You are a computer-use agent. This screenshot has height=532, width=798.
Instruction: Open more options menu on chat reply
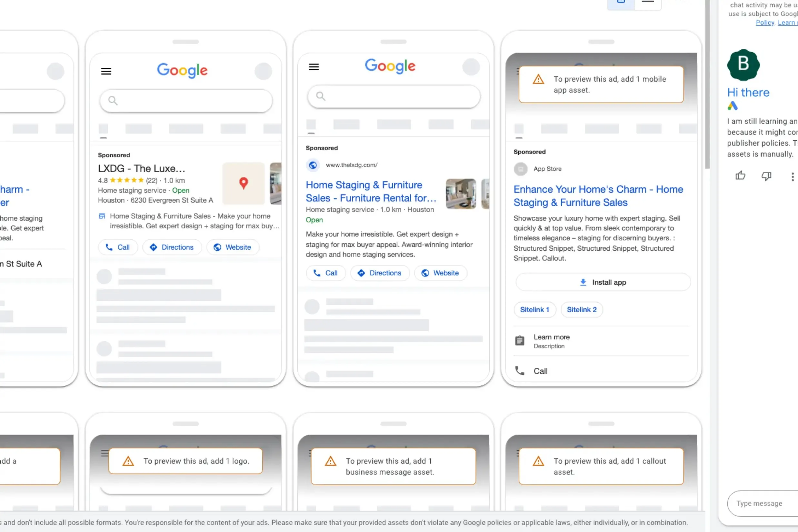pos(793,176)
